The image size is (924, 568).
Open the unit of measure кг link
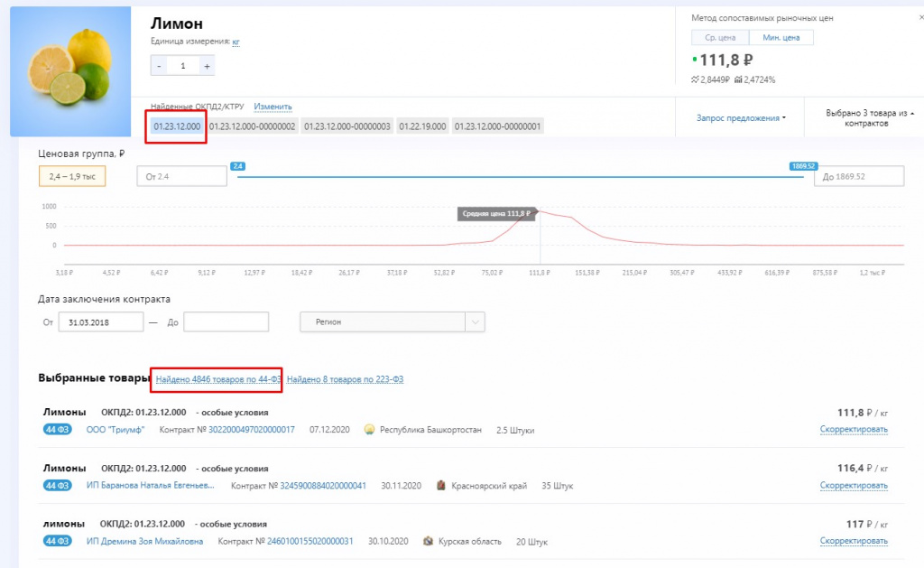pos(236,42)
